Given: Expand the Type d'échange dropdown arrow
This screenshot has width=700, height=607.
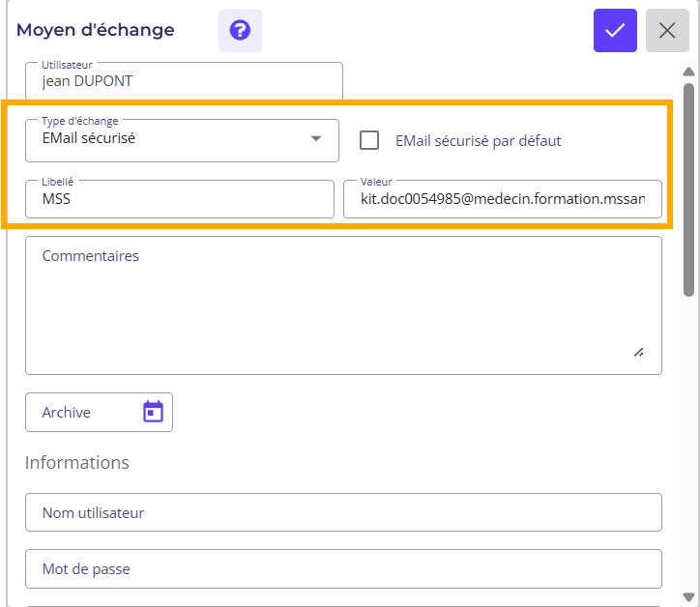Looking at the screenshot, I should point(315,139).
